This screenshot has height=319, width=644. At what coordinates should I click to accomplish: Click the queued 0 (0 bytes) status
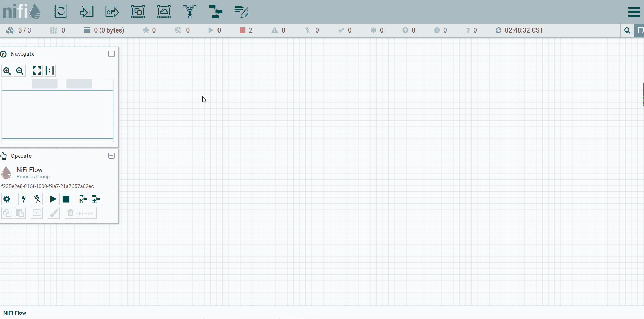click(104, 30)
